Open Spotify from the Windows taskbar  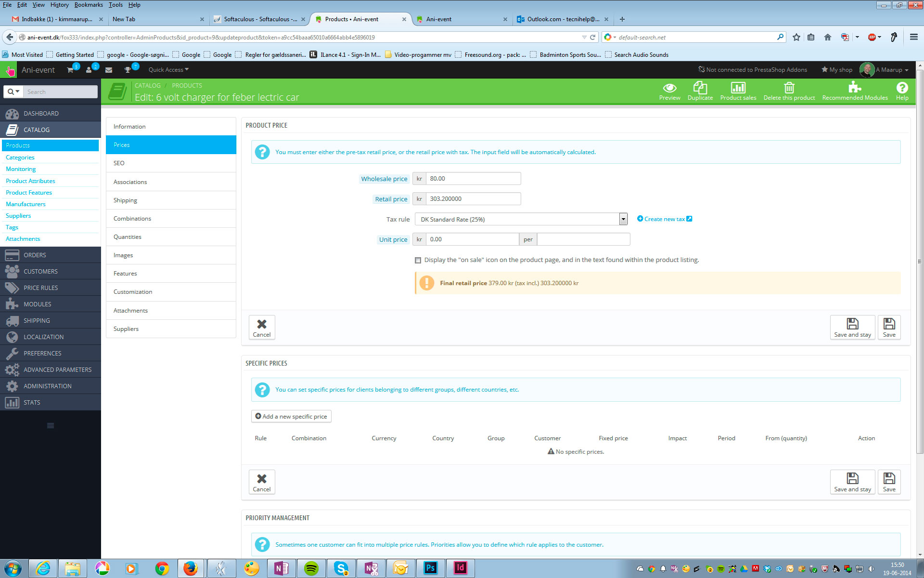pyautogui.click(x=311, y=568)
